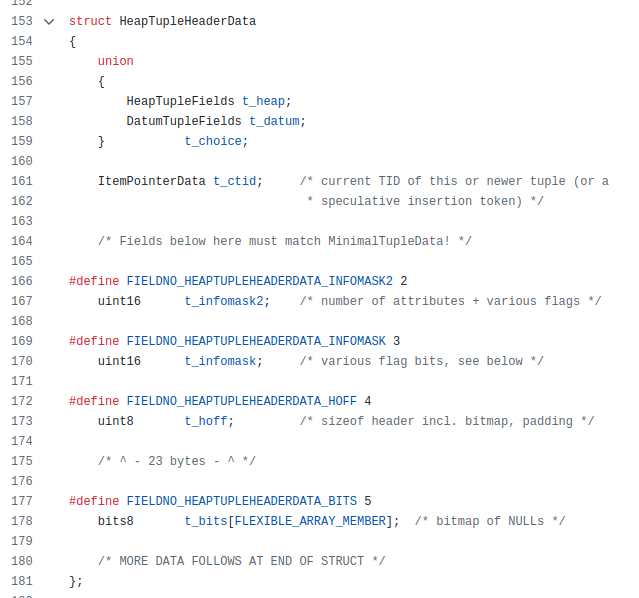
Task: Click FIELDNO_HEAPTUPLEHEADERDATA_HOFF macro name
Action: [241, 401]
